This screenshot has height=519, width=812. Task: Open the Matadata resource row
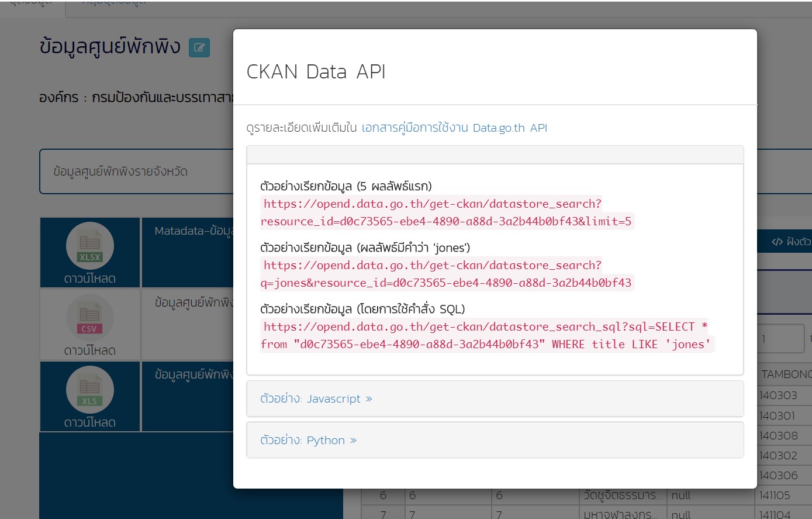pos(187,252)
